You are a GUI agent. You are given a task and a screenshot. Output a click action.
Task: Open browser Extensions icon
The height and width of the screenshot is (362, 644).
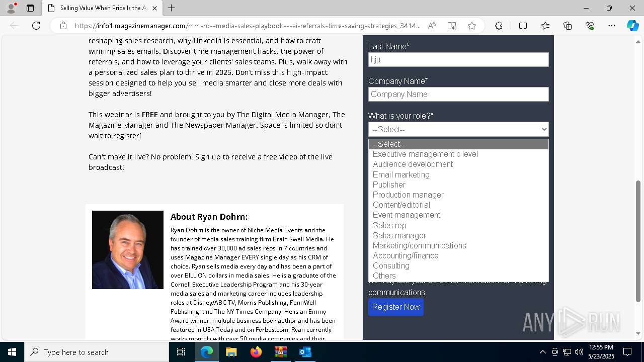coord(499,26)
